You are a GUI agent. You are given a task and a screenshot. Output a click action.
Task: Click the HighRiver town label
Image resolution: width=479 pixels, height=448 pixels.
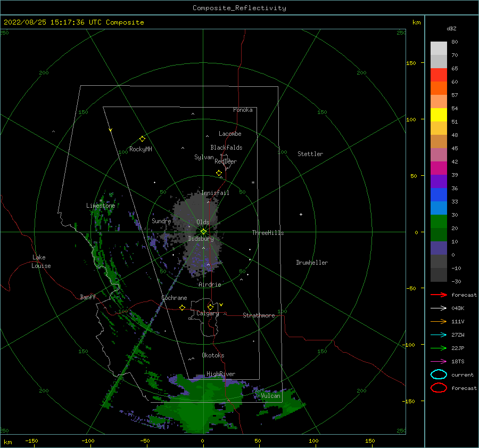pos(221,374)
